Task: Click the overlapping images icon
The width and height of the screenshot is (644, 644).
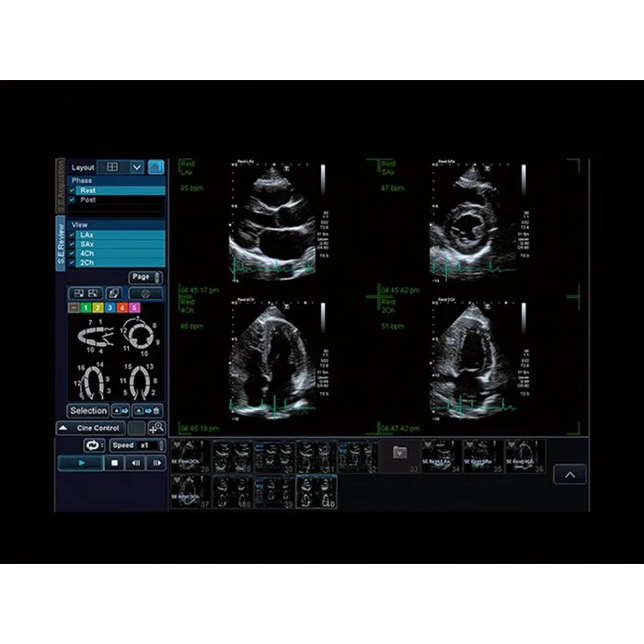Action: [116, 293]
